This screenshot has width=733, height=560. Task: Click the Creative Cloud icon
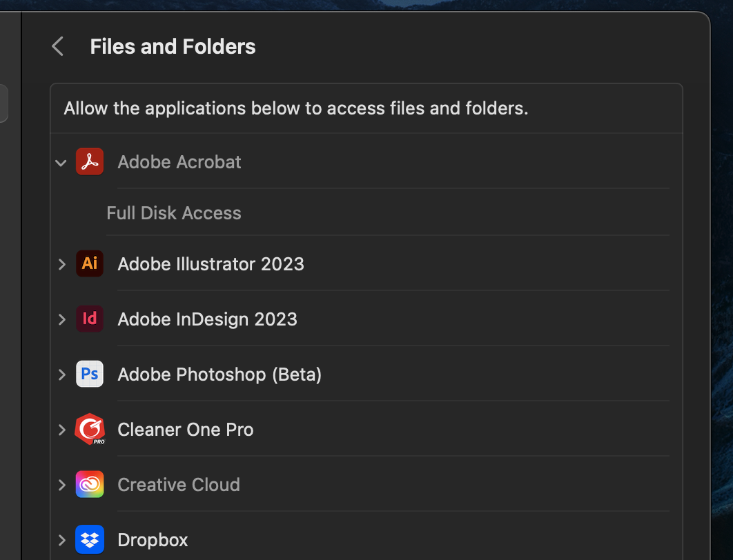90,484
